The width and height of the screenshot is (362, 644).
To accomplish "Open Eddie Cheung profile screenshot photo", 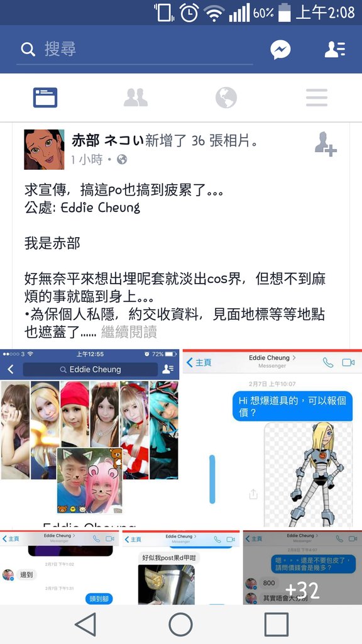I will click(x=89, y=438).
